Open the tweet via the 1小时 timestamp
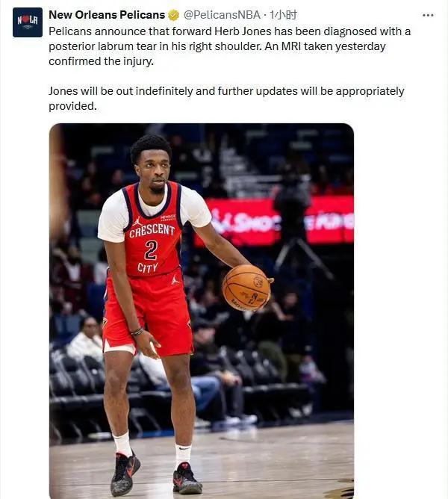 (283, 15)
